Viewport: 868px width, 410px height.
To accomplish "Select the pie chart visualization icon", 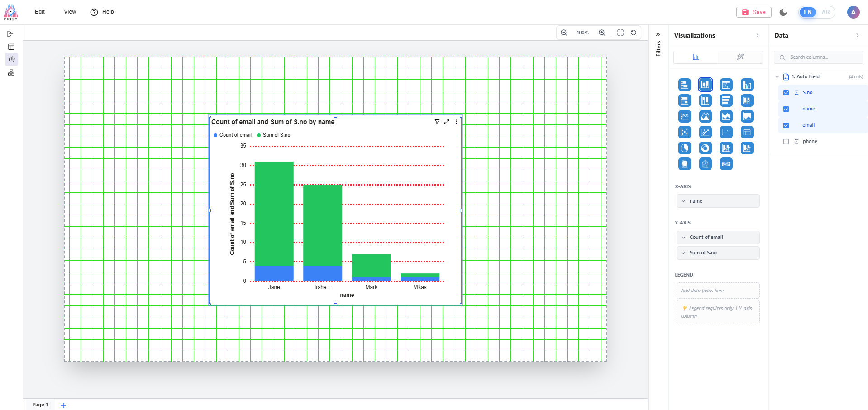I will 685,148.
